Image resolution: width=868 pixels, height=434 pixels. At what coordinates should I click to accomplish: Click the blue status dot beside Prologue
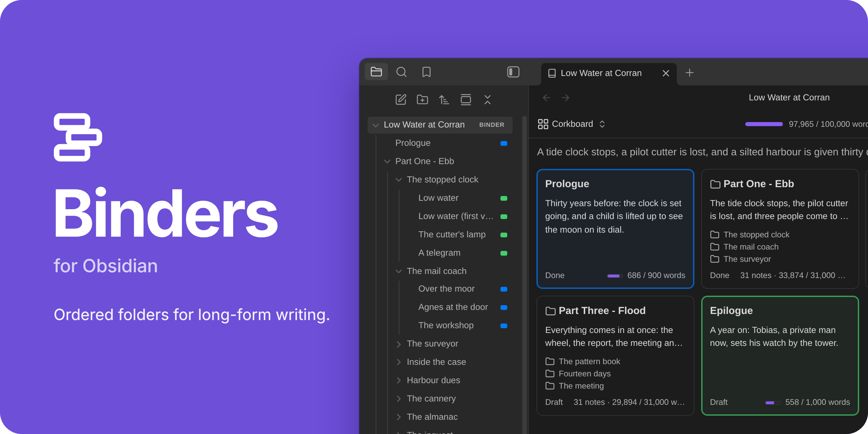coord(504,143)
